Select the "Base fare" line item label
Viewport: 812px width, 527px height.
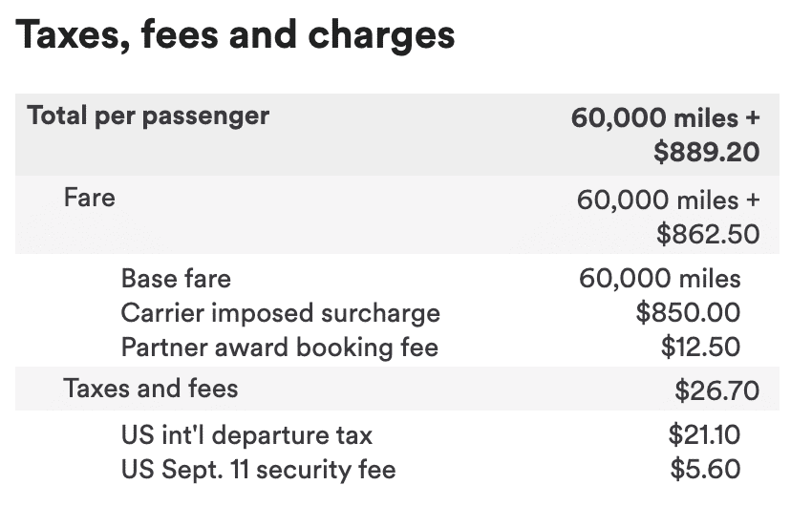176,279
